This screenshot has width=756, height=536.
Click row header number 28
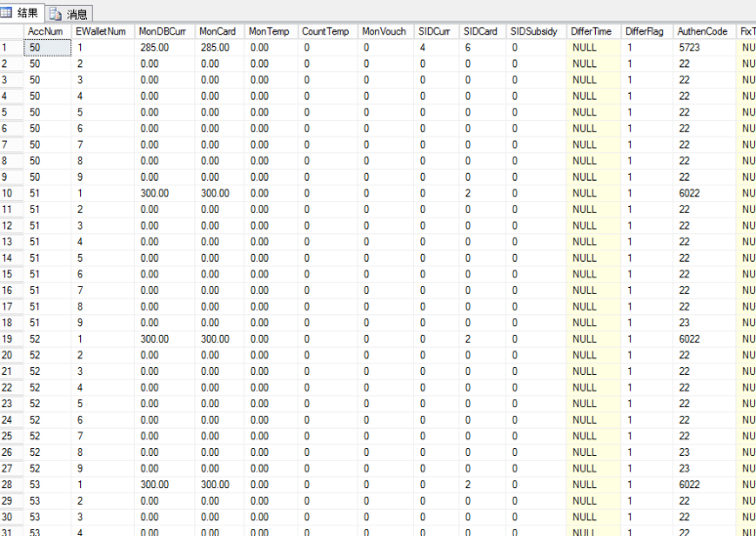(x=11, y=484)
